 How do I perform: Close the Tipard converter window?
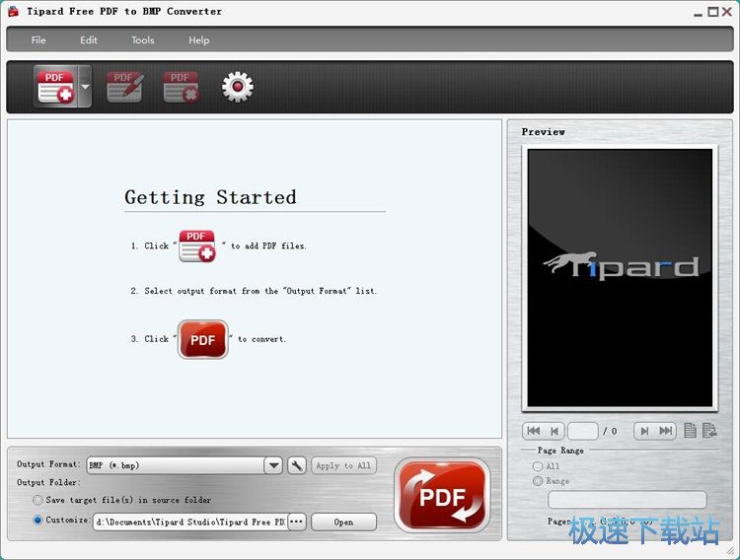[x=727, y=12]
